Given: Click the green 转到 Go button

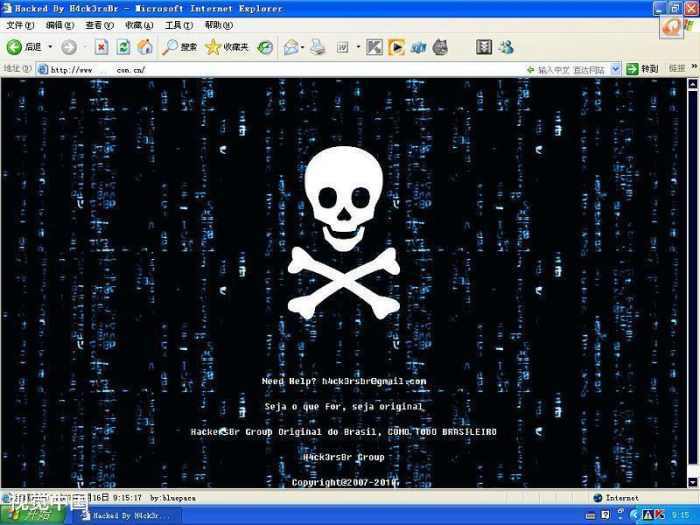Looking at the screenshot, I should click(642, 69).
